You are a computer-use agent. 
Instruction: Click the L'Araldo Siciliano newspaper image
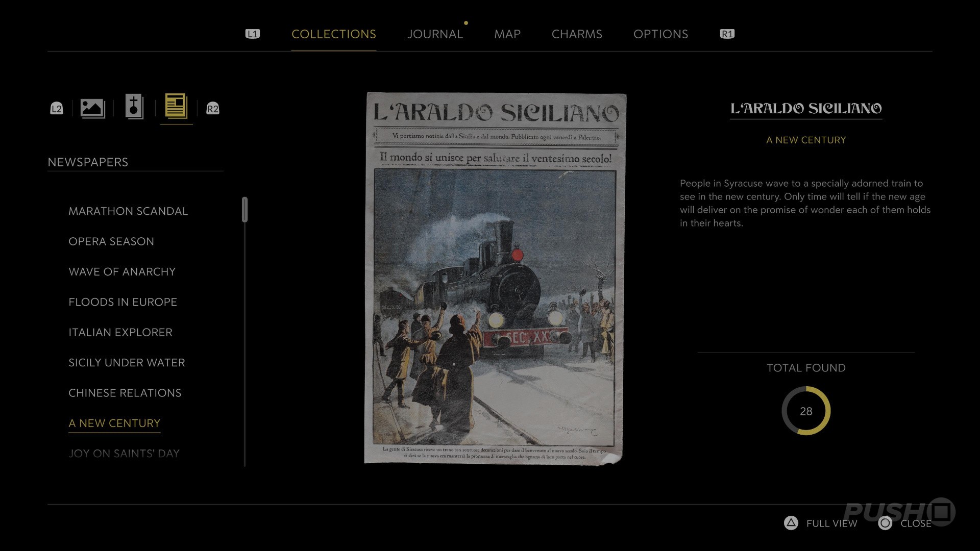495,278
